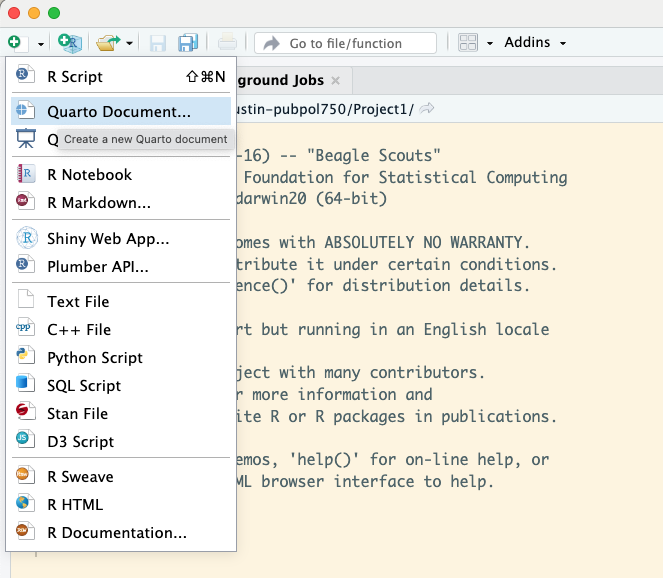Screen dimensions: 663x578
Task: Click the working directory arrow icon
Action: point(426,109)
